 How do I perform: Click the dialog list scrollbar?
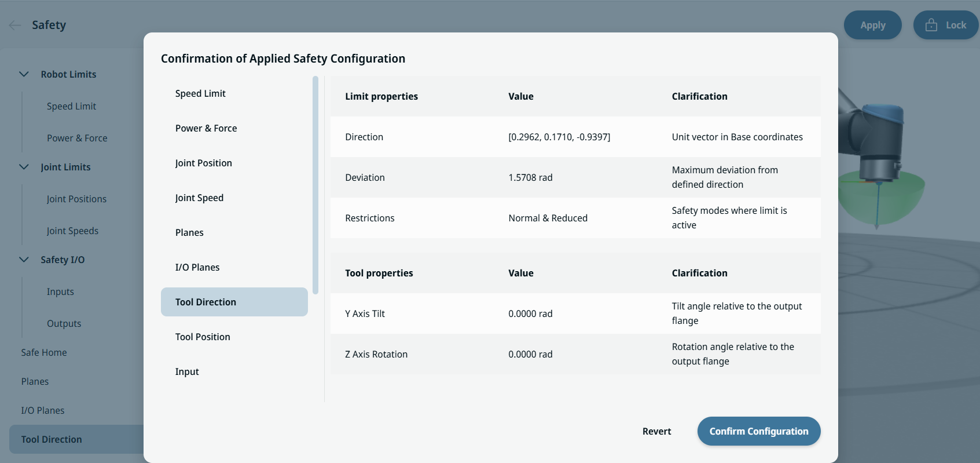(x=315, y=185)
